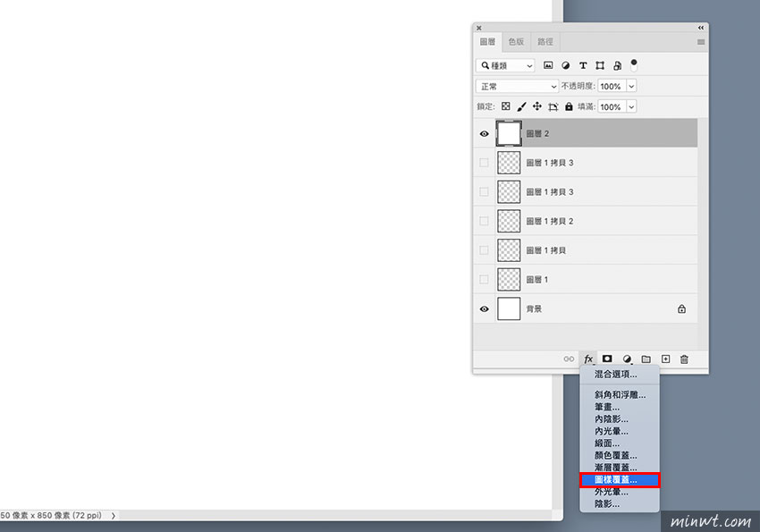Lock image pixels brush icon

point(521,106)
